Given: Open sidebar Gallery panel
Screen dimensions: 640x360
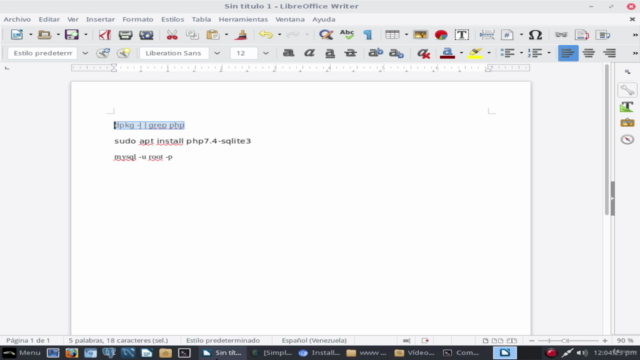Looking at the screenshot, I should (x=627, y=122).
